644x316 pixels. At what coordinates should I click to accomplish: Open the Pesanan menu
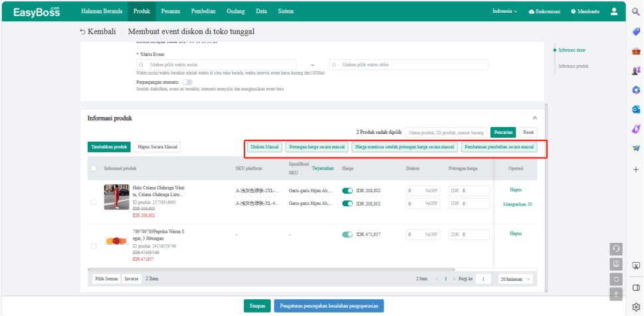pyautogui.click(x=170, y=11)
